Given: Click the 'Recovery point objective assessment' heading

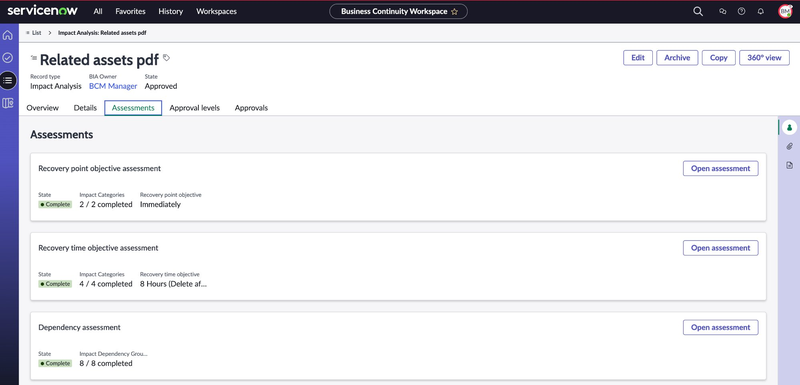Looking at the screenshot, I should (x=99, y=168).
